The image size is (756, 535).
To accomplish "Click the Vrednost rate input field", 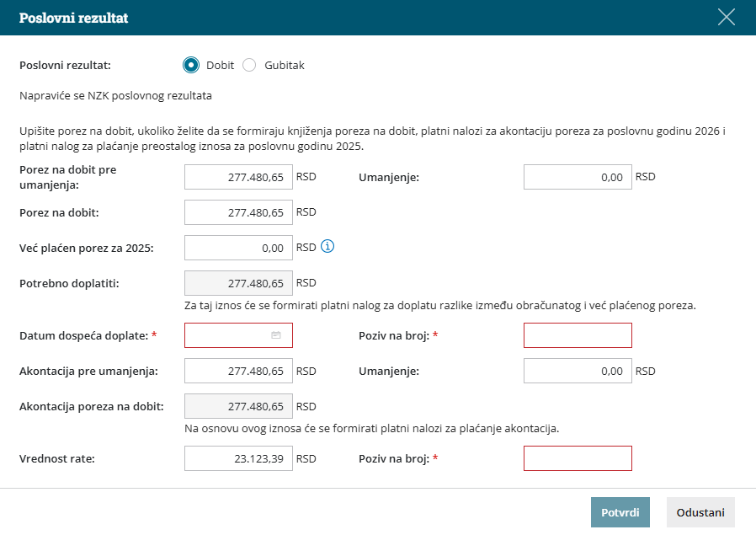I will (x=238, y=459).
